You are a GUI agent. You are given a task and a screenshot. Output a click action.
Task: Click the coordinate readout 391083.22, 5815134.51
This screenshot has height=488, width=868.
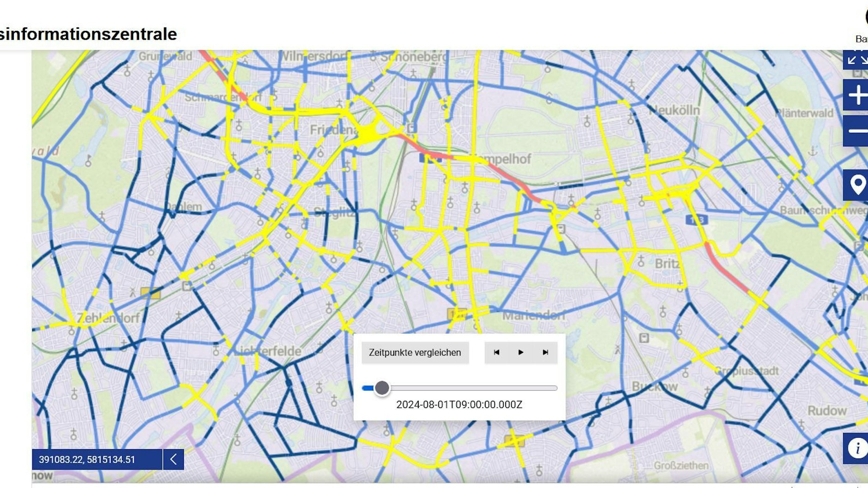[87, 460]
